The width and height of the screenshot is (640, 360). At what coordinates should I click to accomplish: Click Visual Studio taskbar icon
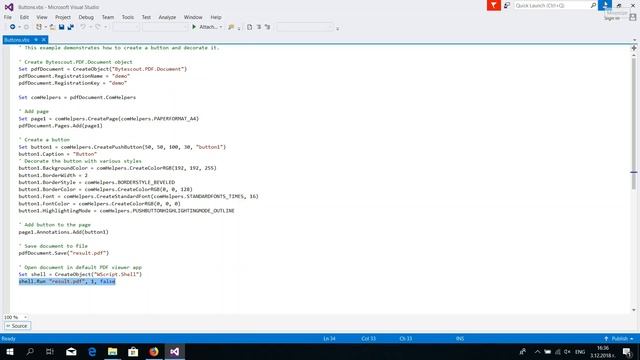tap(174, 351)
